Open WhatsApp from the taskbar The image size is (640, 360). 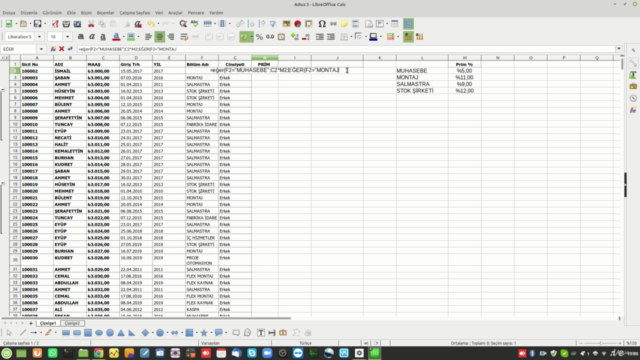52,353
